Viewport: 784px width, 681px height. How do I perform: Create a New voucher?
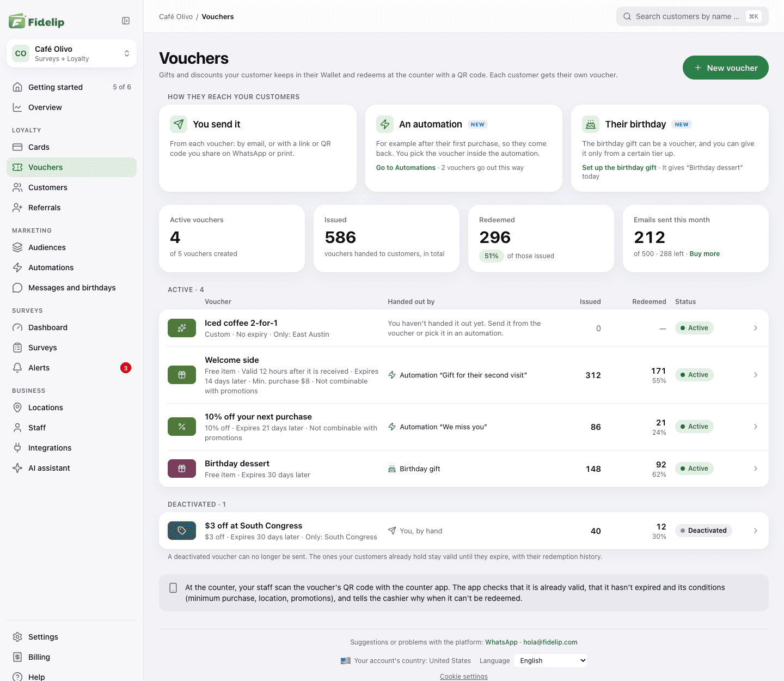pos(726,68)
